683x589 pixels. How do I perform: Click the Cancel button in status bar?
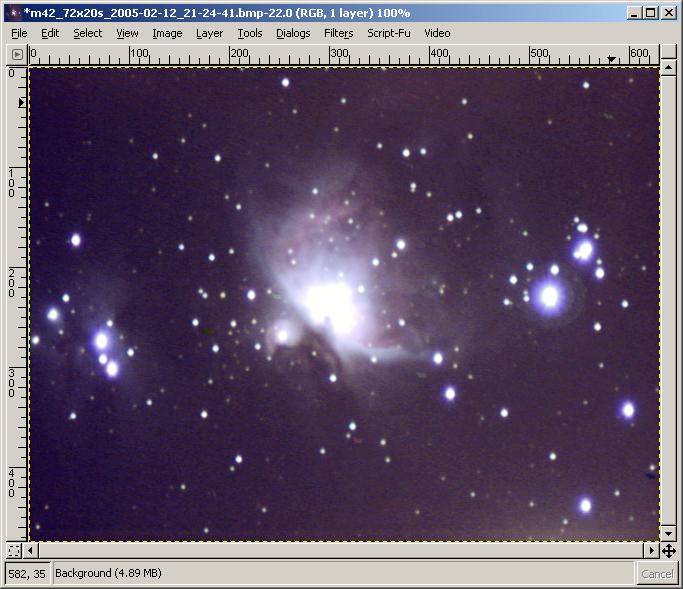[657, 574]
